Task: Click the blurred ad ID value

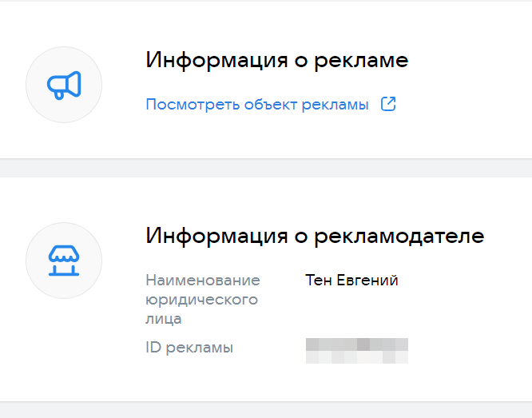Action: [x=357, y=350]
